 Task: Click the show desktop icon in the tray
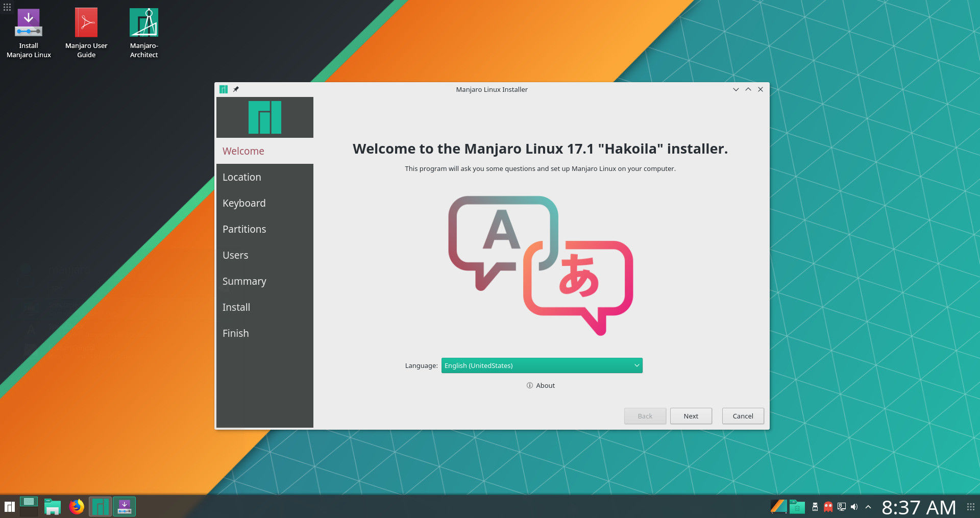pos(778,507)
